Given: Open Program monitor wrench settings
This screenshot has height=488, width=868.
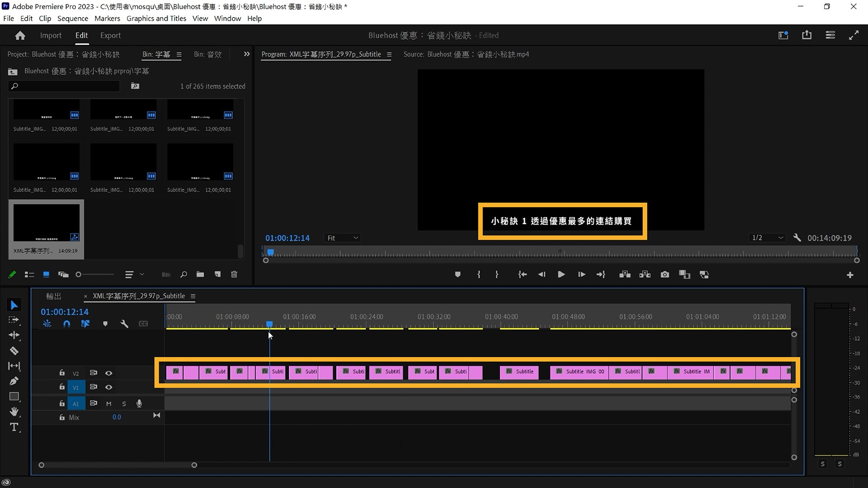Looking at the screenshot, I should pyautogui.click(x=797, y=238).
